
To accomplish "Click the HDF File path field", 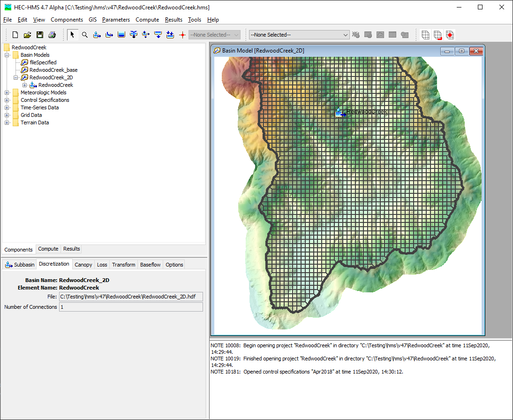I will 131,297.
